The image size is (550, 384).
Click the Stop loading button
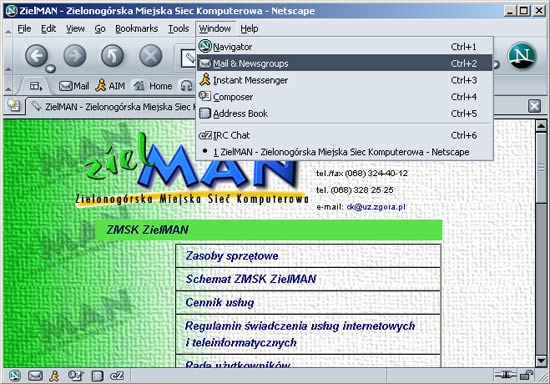pos(150,55)
